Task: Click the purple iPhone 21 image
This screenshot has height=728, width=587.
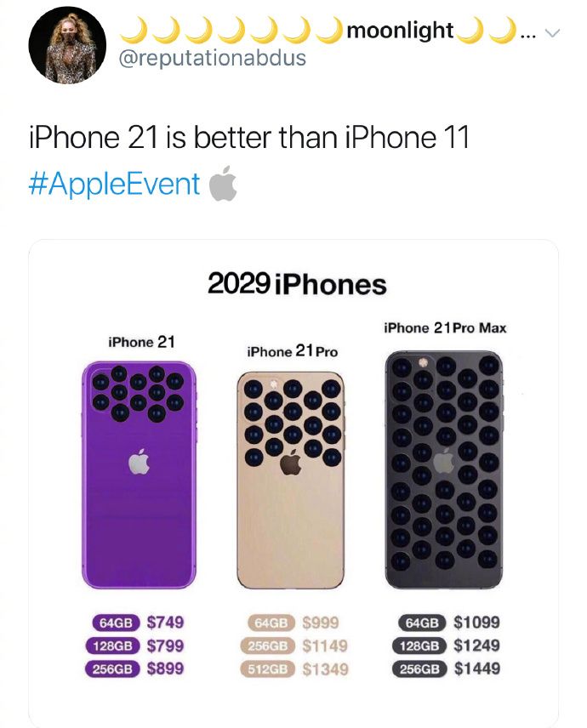Action: pyautogui.click(x=139, y=475)
